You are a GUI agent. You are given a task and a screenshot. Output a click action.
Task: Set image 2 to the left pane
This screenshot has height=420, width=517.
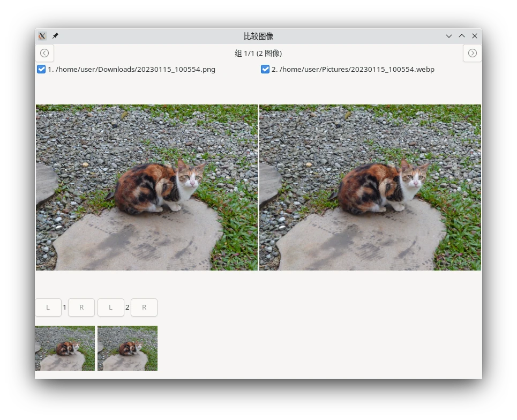click(111, 307)
